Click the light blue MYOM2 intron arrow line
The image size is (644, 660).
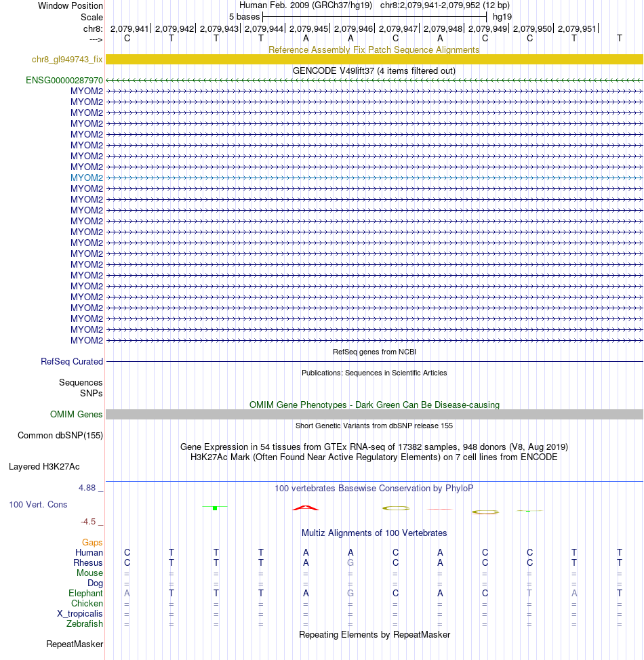point(374,178)
